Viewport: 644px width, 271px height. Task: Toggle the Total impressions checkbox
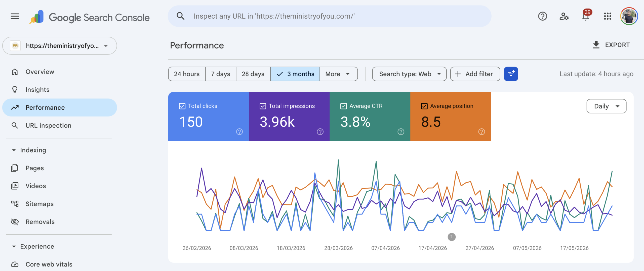263,106
